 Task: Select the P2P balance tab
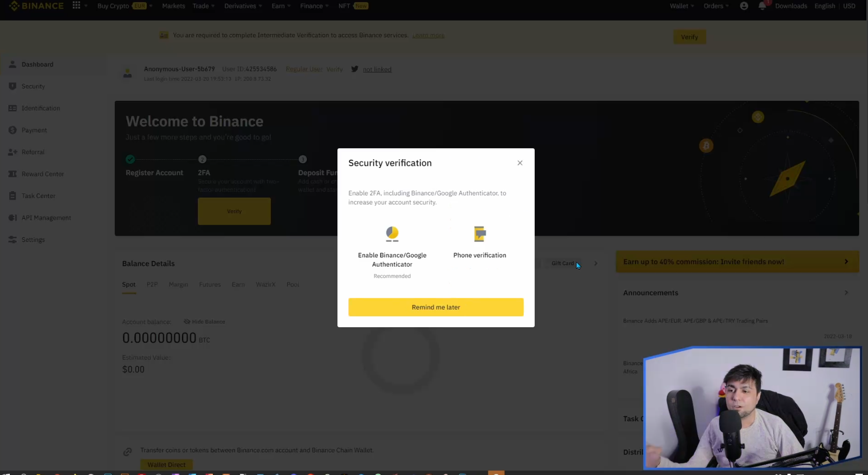pyautogui.click(x=152, y=285)
